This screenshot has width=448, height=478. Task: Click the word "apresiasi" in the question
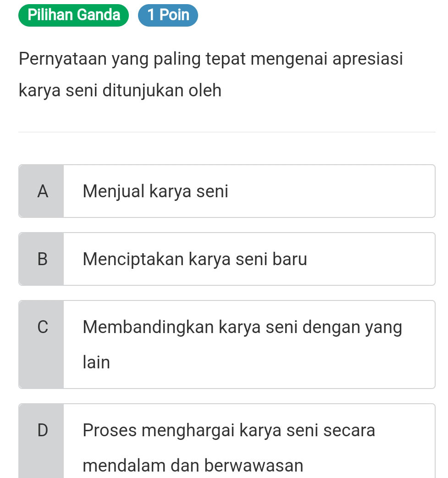[x=367, y=58]
